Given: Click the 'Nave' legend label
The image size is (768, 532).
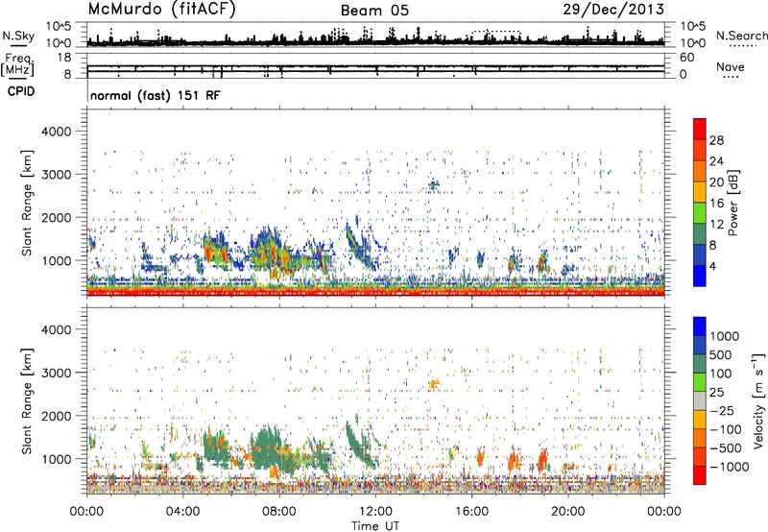Looking at the screenshot, I should tap(731, 66).
